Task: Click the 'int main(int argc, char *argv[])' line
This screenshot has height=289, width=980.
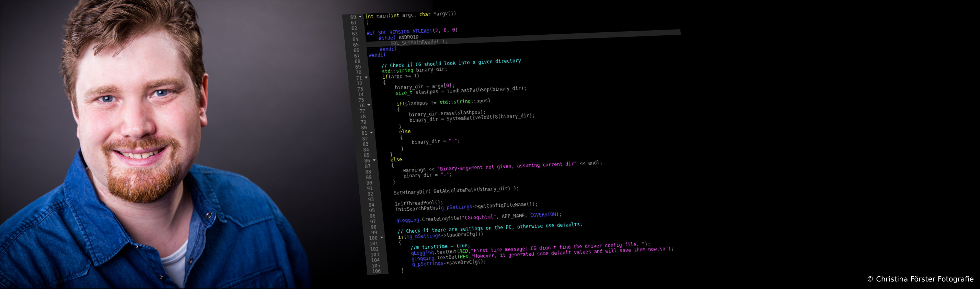Action: [411, 15]
